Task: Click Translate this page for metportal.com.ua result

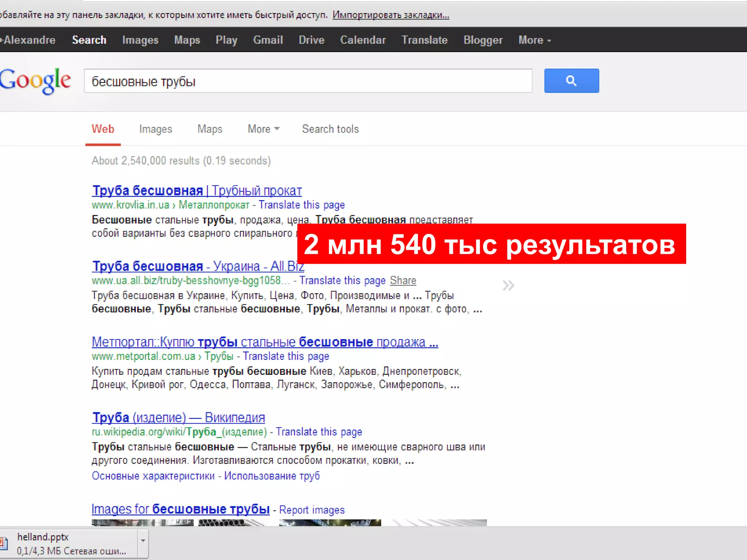Action: [x=286, y=356]
